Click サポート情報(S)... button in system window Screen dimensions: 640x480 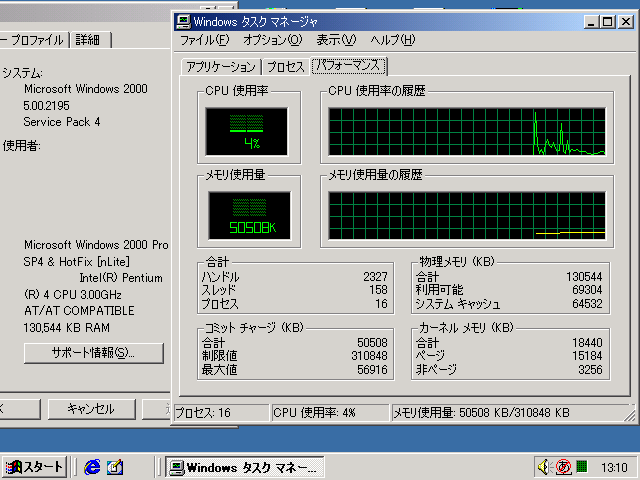click(94, 353)
